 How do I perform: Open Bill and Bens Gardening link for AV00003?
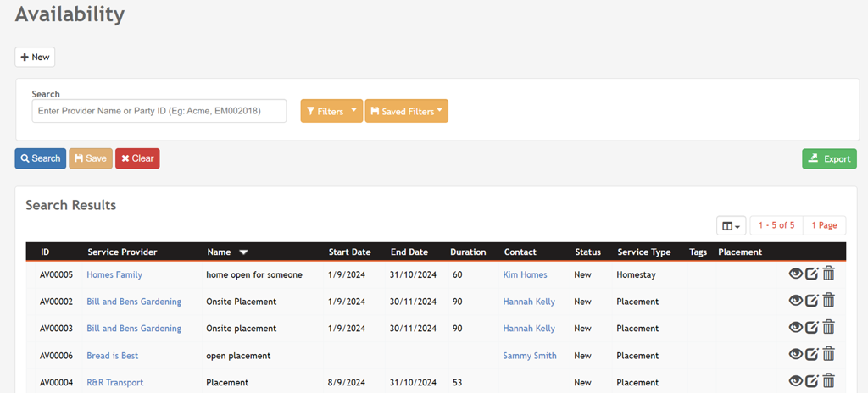click(134, 329)
